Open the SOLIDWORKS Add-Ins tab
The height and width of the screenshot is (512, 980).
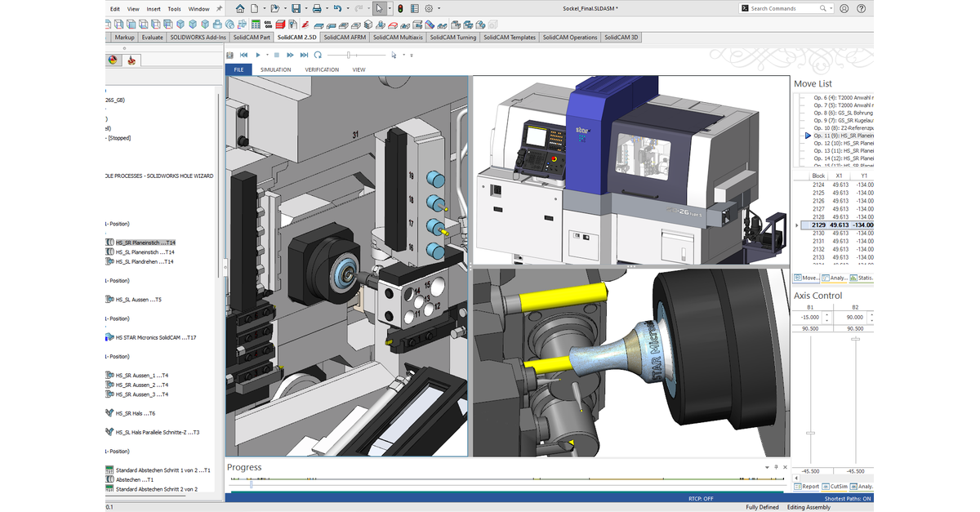198,38
